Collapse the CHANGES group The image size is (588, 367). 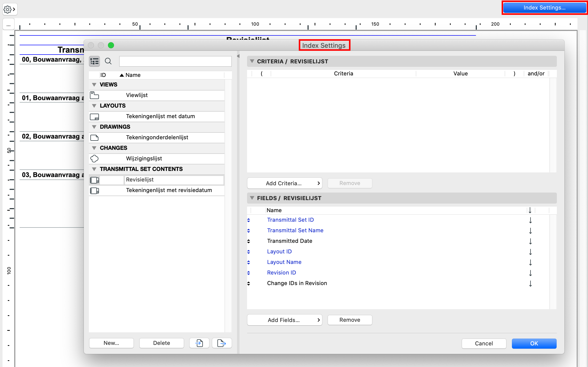(94, 148)
